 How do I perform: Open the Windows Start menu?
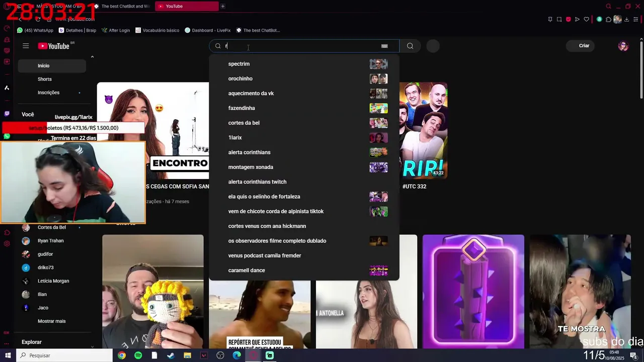(x=8, y=355)
